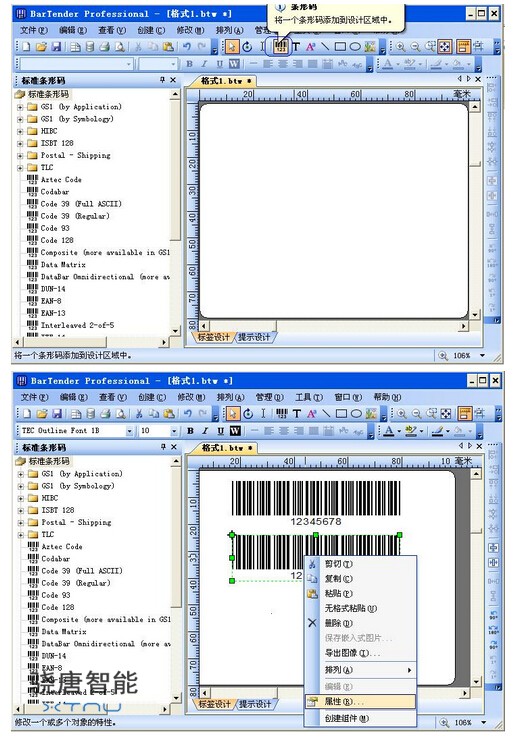Open the 工具 menu in the menu bar
Image resolution: width=525 pixels, height=740 pixels.
pyautogui.click(x=309, y=397)
